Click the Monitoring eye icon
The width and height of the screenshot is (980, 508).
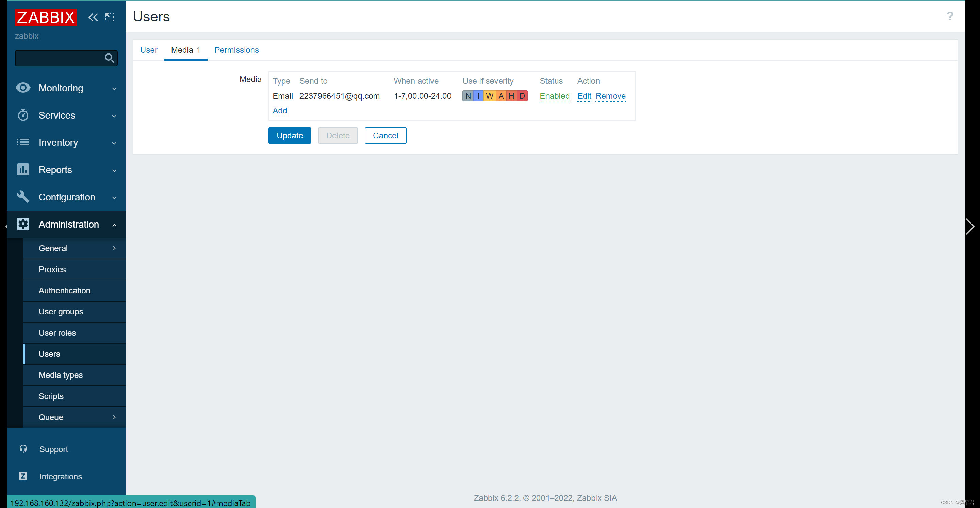point(23,88)
